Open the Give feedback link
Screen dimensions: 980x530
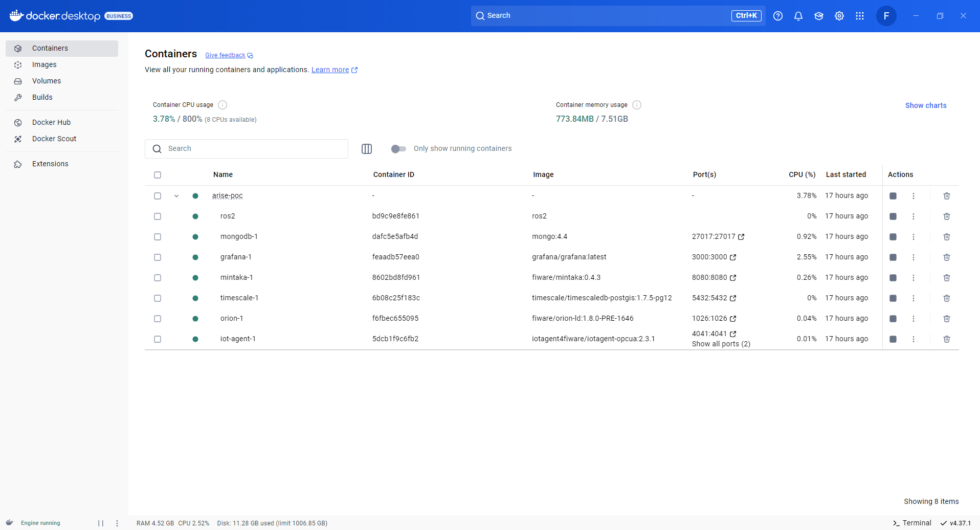229,55
